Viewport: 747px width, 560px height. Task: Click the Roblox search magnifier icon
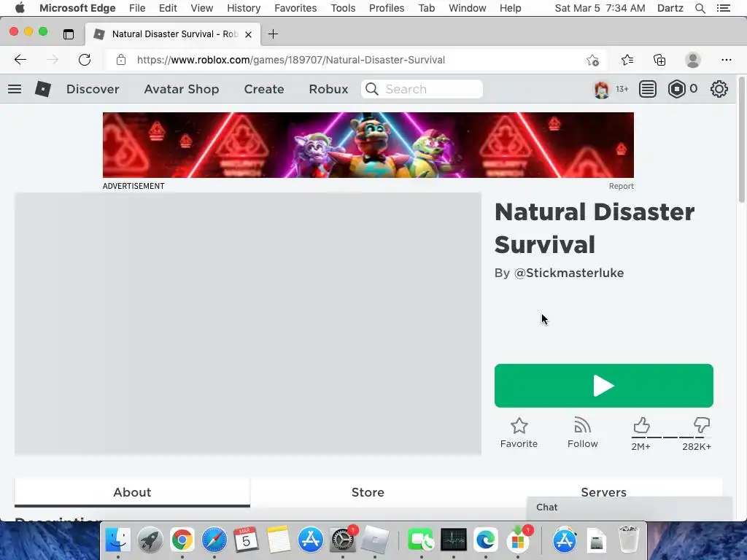click(372, 89)
